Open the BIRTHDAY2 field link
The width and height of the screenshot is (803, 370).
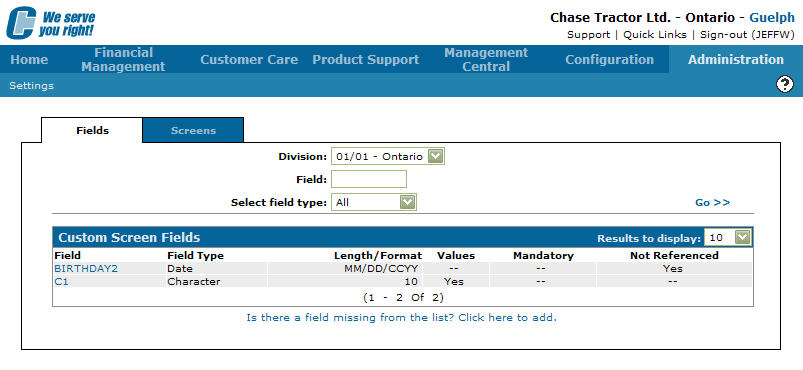point(86,268)
